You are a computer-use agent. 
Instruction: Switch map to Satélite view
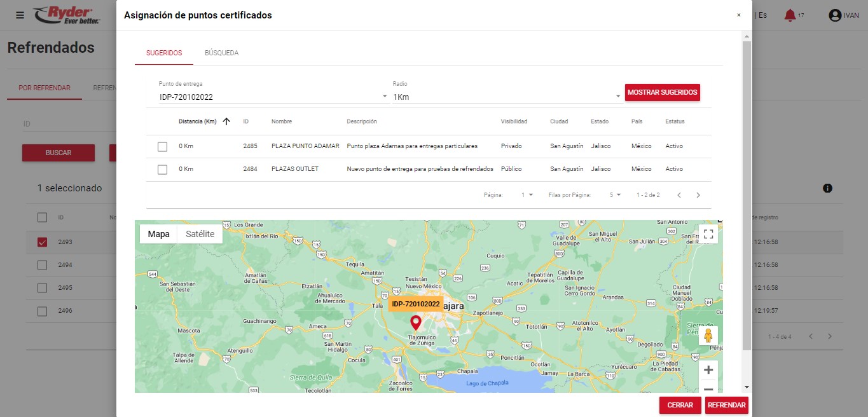coord(200,234)
